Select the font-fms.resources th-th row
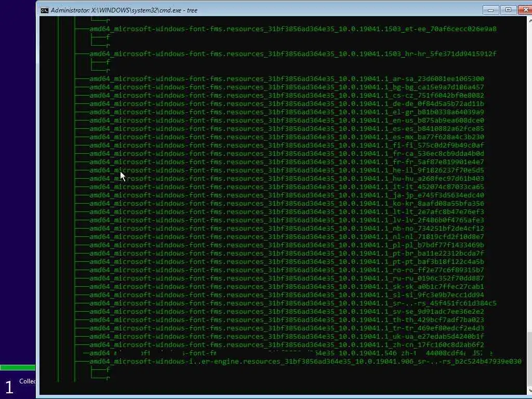 [x=287, y=320]
